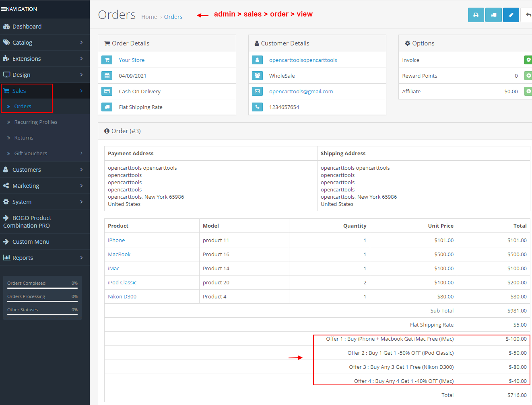The height and width of the screenshot is (405, 532).
Task: Click the store cart icon in Order Details
Action: (107, 60)
